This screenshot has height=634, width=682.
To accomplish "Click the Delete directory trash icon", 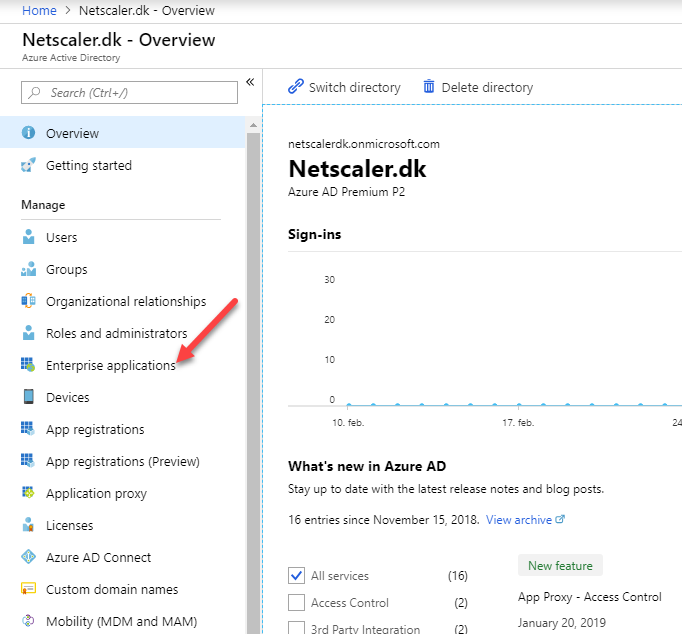I will point(429,87).
